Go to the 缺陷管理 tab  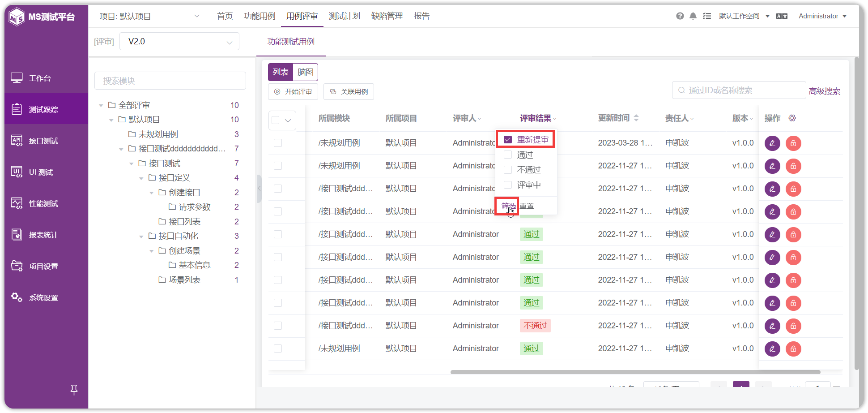(x=387, y=16)
